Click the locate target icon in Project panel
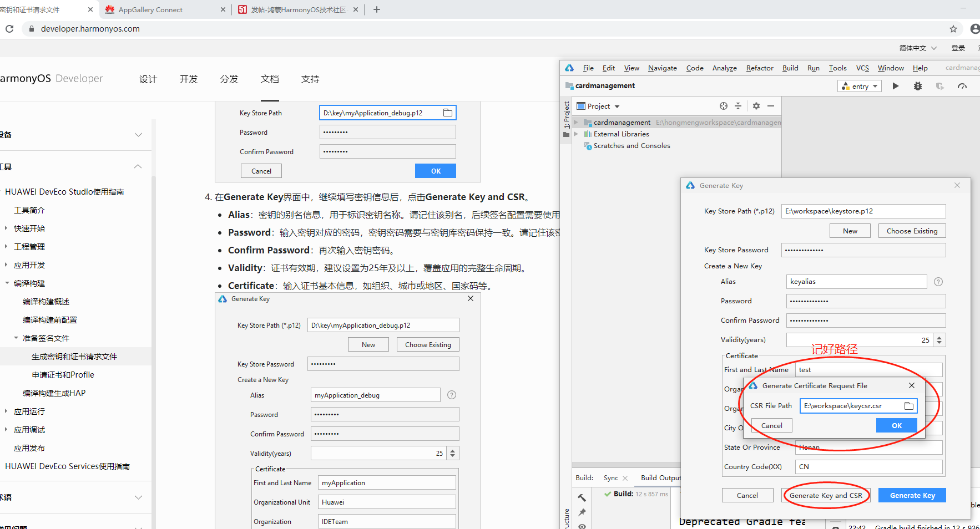 (x=723, y=106)
